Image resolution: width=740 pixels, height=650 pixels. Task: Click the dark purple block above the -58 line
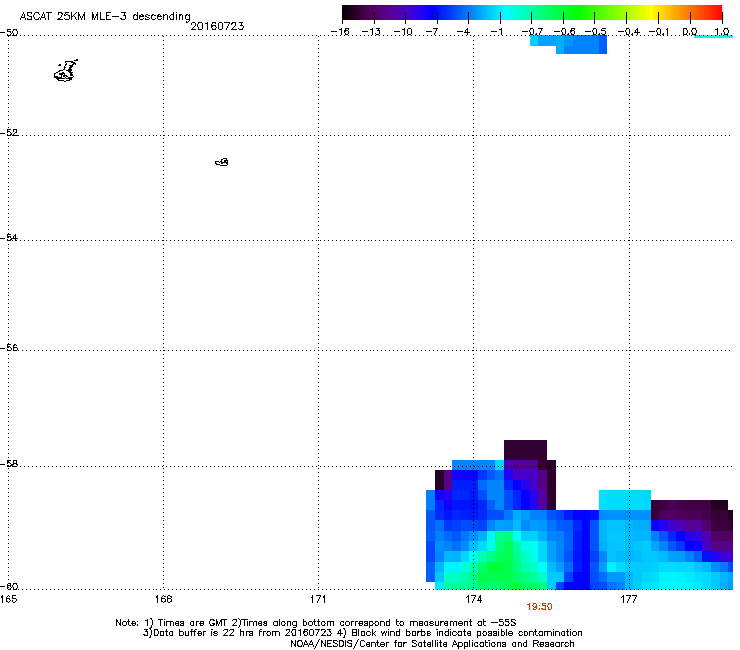point(525,450)
